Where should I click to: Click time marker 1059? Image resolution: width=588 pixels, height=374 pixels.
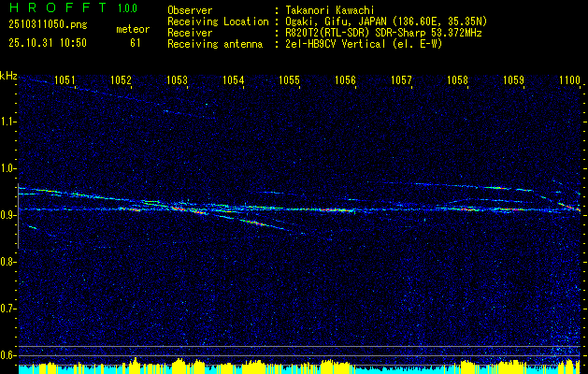coord(513,79)
